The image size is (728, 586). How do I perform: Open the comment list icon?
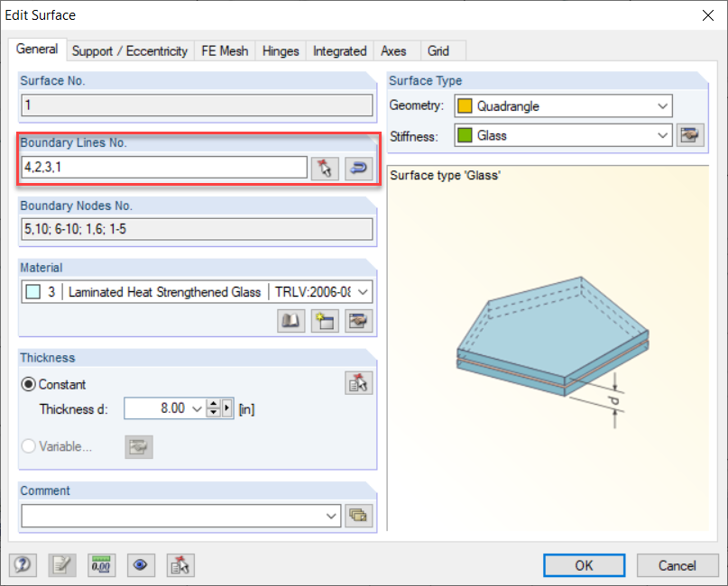pyautogui.click(x=359, y=516)
